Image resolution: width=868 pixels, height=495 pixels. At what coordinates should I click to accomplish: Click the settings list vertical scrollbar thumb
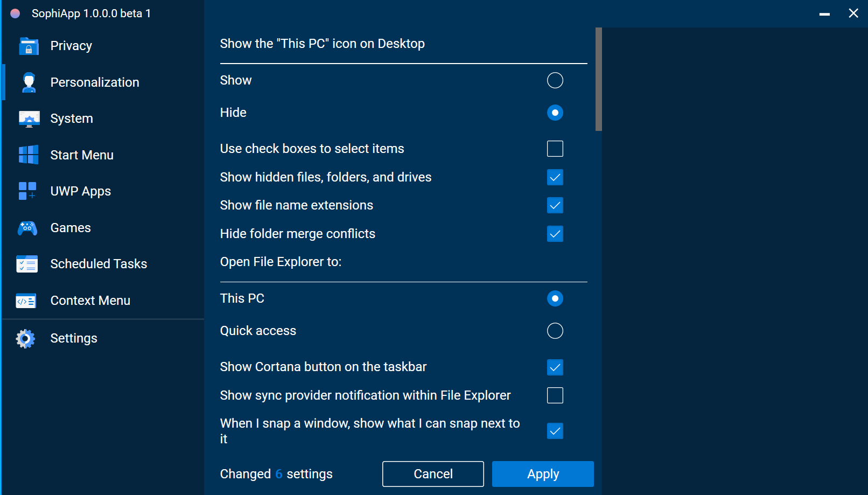click(x=598, y=79)
